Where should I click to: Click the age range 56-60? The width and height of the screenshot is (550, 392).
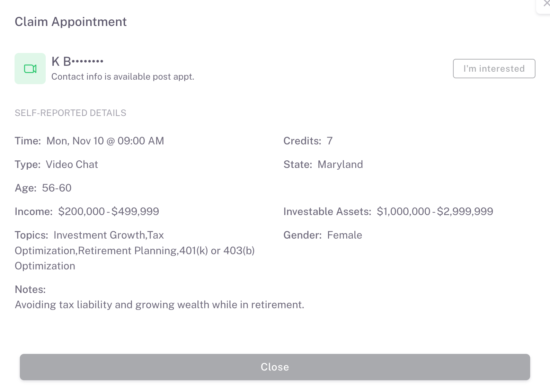coord(56,188)
